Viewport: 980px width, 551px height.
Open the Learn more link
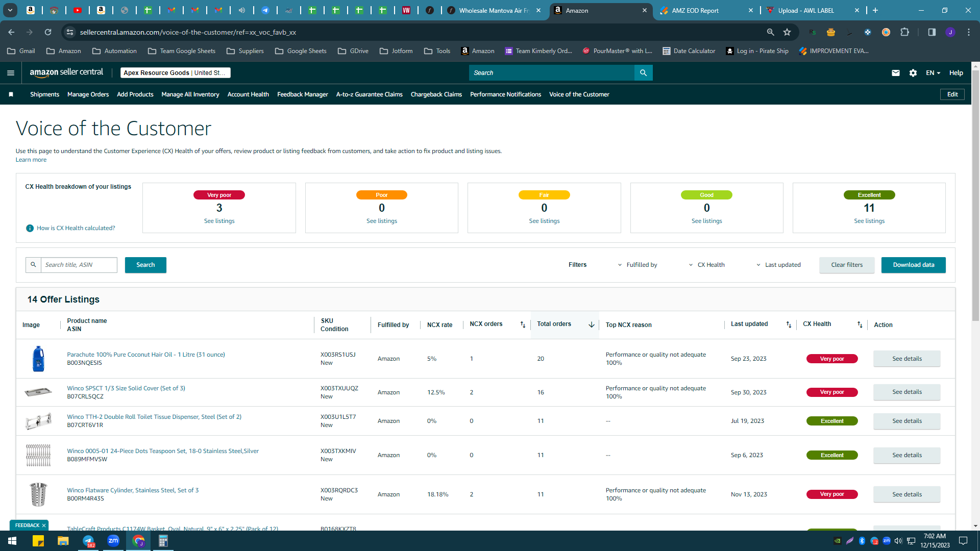pos(31,160)
